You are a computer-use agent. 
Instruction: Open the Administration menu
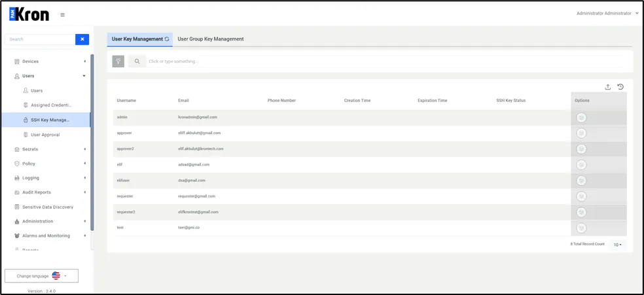click(x=38, y=222)
